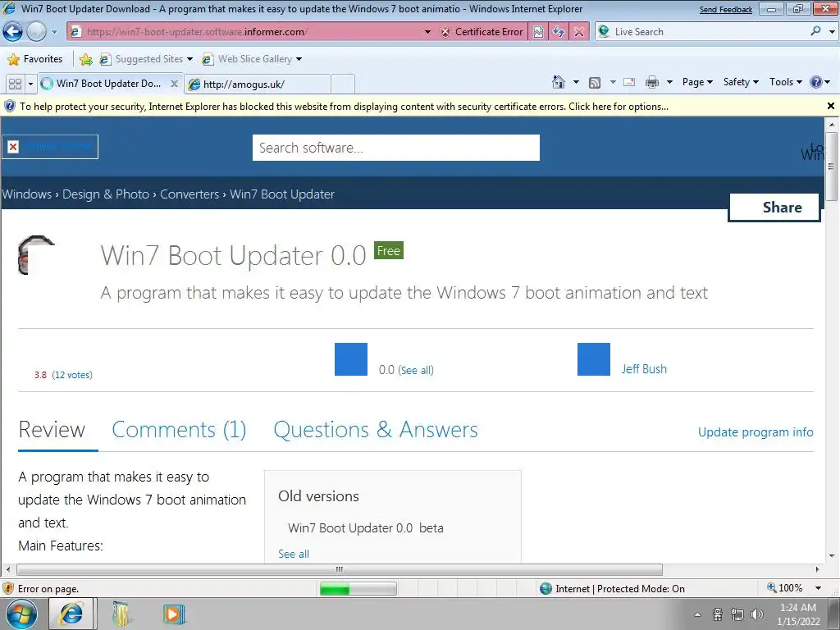Image resolution: width=840 pixels, height=630 pixels.
Task: Click the blue square beside Jeff Bush
Action: [594, 359]
